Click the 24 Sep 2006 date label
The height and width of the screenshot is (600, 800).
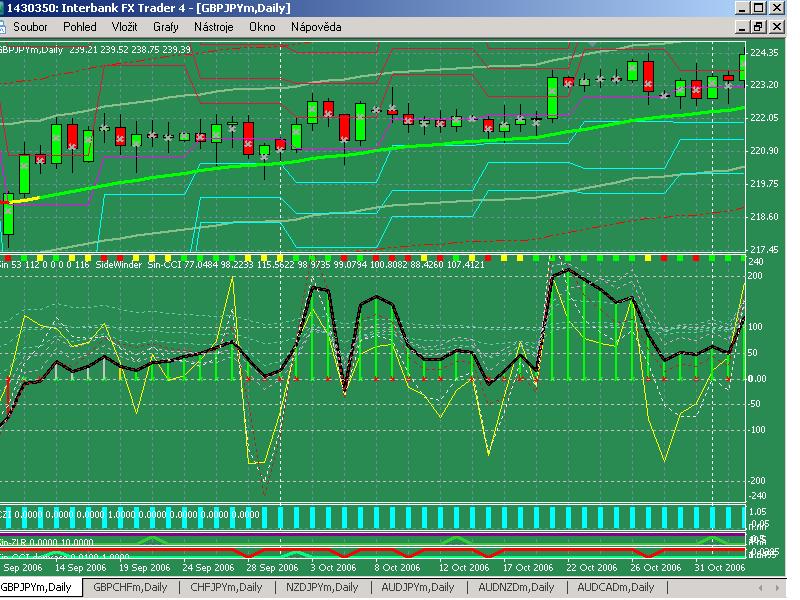[208, 567]
